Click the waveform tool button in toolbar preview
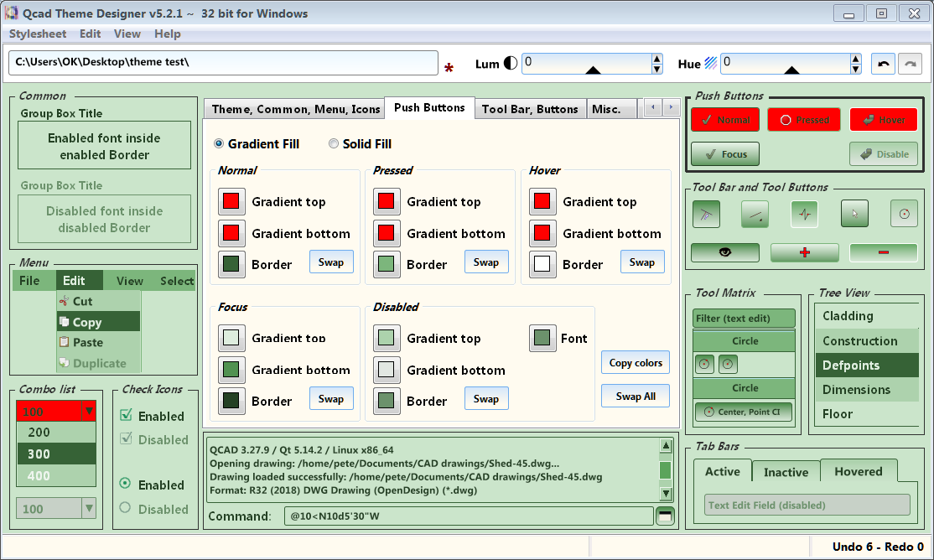 pos(804,214)
